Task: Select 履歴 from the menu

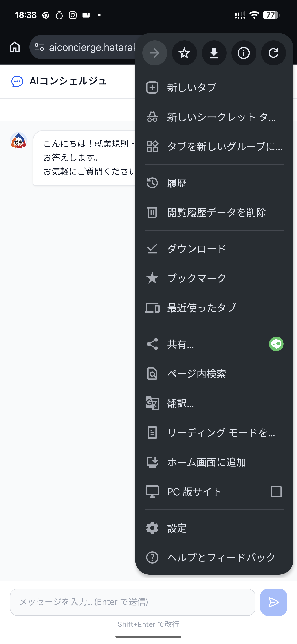Action: pos(177,183)
